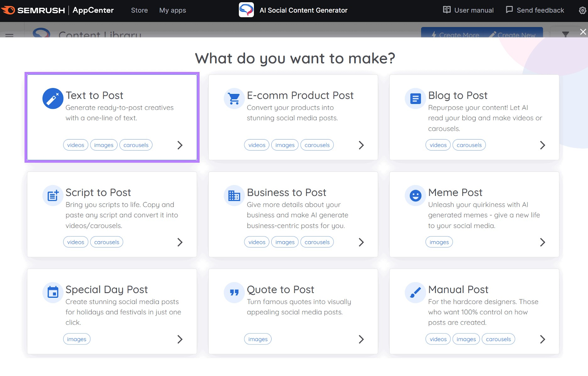Viewport: 588px width, 376px height.
Task: Click Send feedback
Action: [x=535, y=10]
